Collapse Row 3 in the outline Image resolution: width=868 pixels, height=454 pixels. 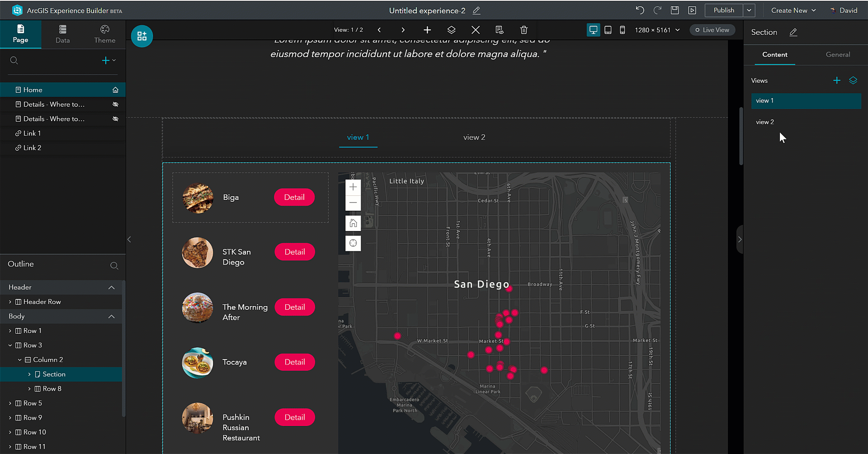coord(10,345)
